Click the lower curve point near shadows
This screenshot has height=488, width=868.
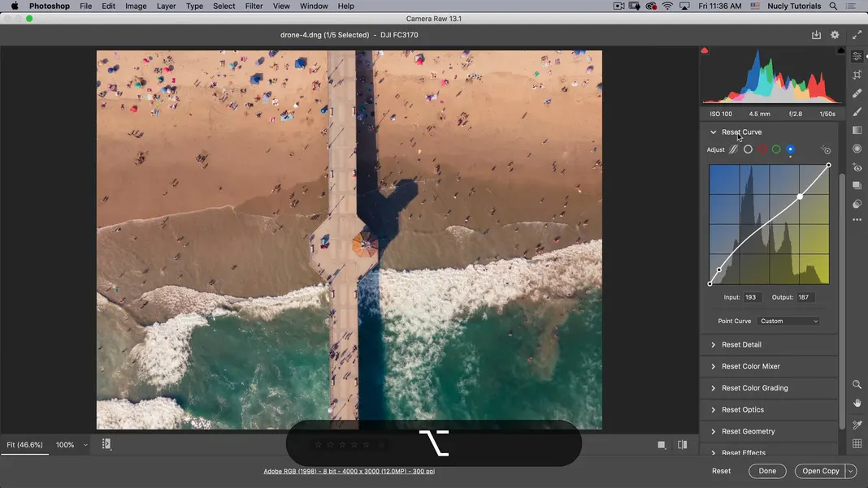click(x=719, y=270)
